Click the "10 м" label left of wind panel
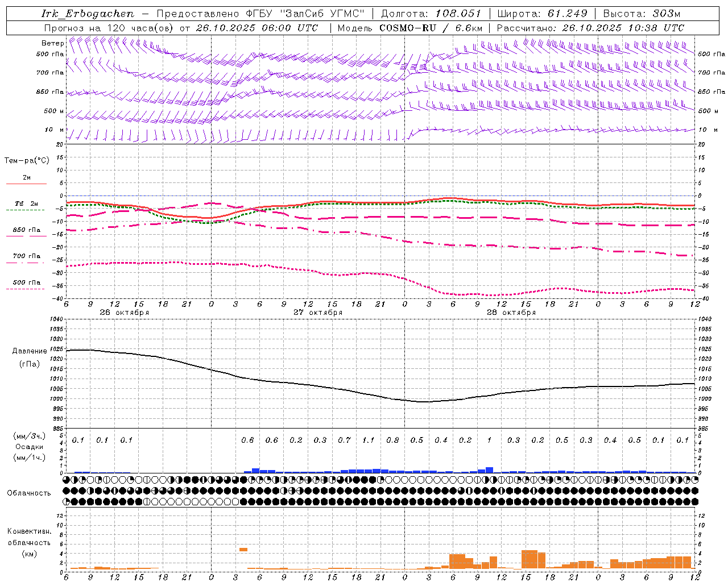This screenshot has width=728, height=582. point(55,130)
